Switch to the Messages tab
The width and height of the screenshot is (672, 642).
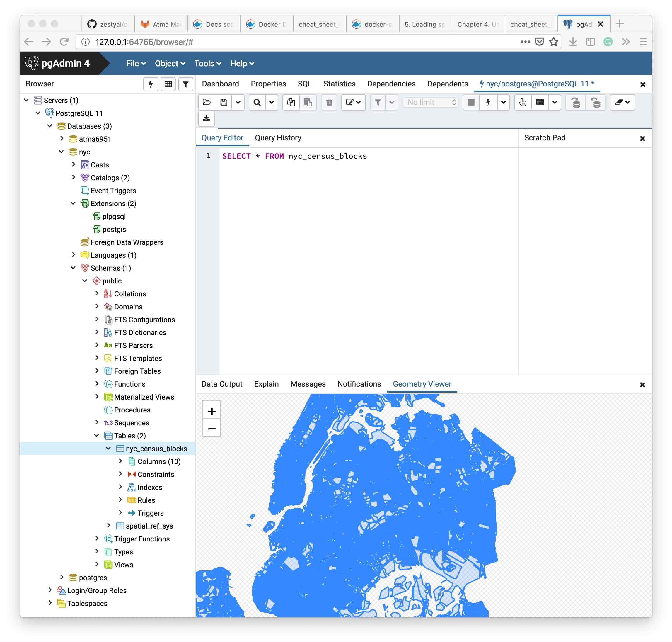click(x=308, y=384)
